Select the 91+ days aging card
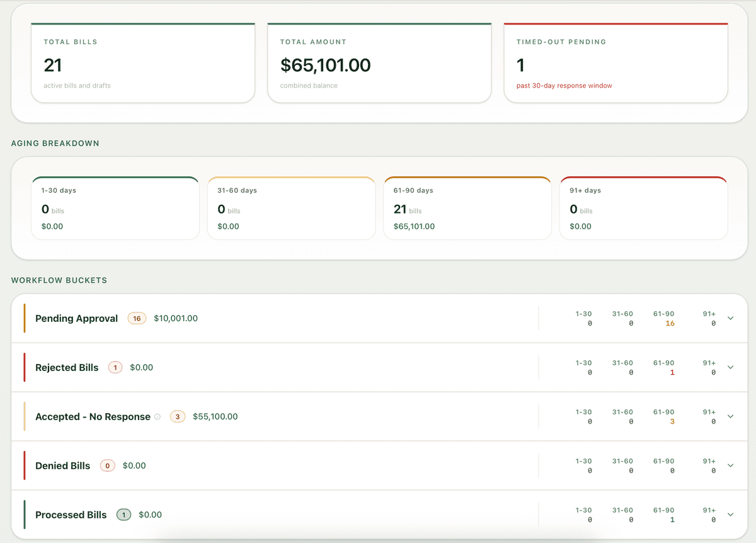This screenshot has width=756, height=543. [x=643, y=208]
